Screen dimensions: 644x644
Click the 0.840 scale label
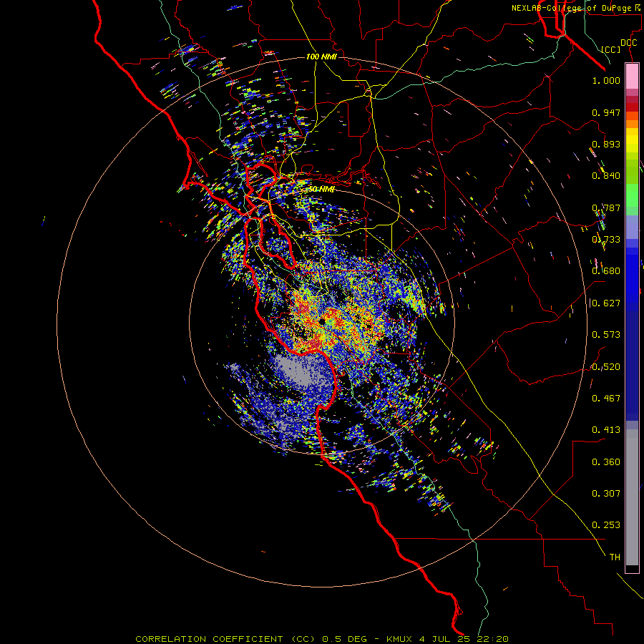606,176
